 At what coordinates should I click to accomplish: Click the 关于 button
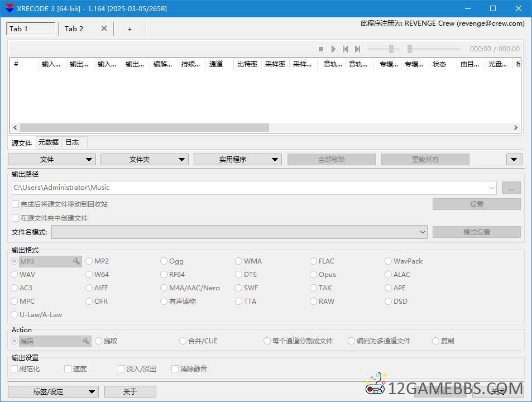click(x=130, y=392)
